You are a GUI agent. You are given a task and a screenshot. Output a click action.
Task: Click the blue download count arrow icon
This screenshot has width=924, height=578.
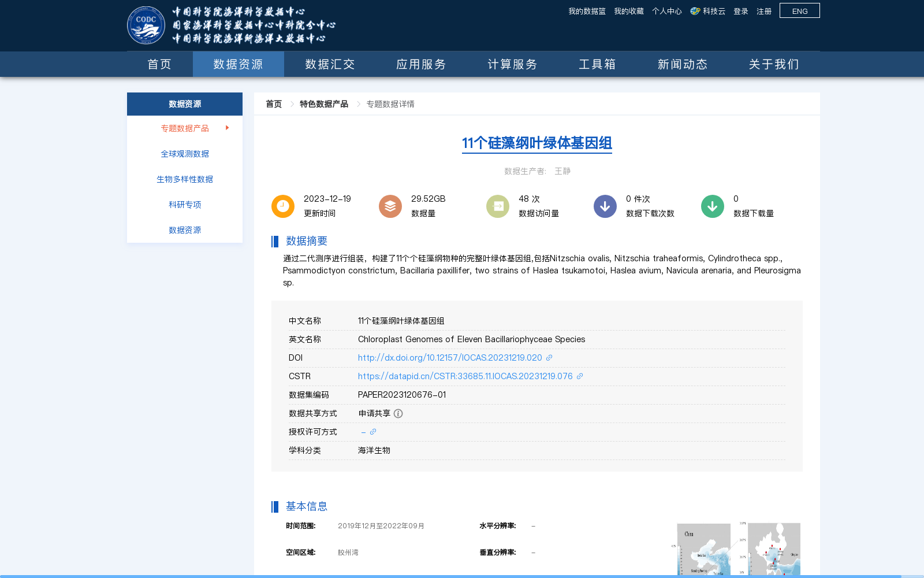pos(605,206)
